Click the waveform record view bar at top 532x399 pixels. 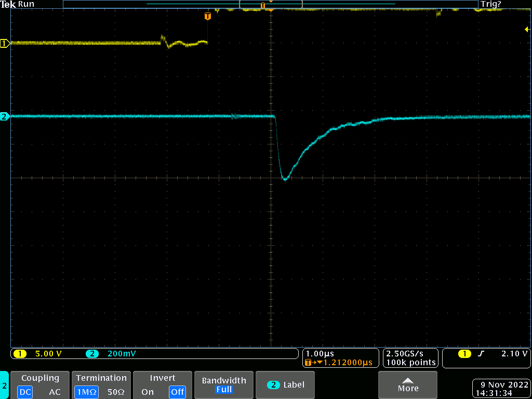270,4
